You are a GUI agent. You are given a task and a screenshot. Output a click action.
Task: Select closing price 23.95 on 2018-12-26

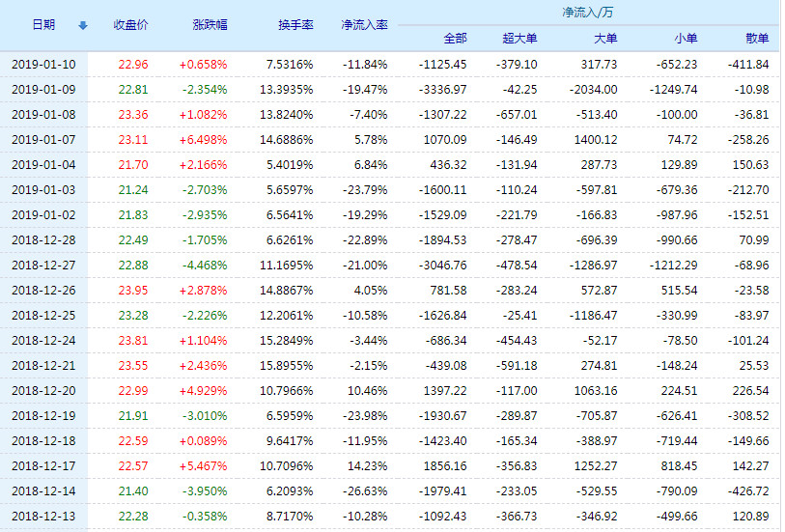[133, 290]
